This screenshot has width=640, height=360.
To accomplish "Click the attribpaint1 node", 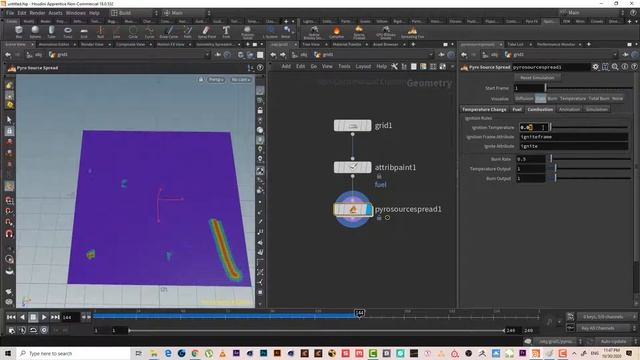I will tap(353, 167).
